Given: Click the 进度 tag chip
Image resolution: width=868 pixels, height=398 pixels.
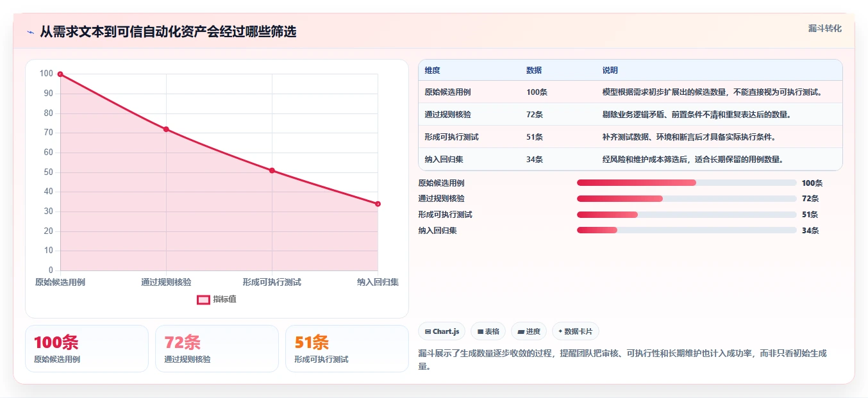Looking at the screenshot, I should pyautogui.click(x=529, y=331).
